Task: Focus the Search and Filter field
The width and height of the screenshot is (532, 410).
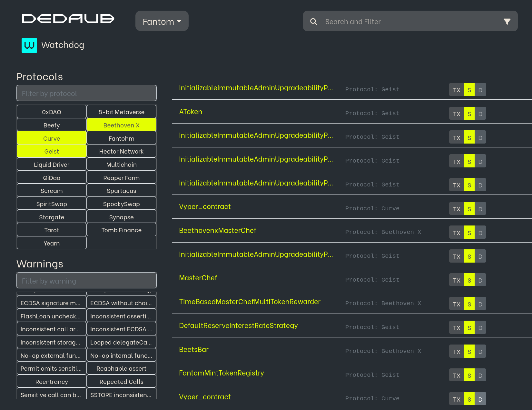Action: pos(410,21)
